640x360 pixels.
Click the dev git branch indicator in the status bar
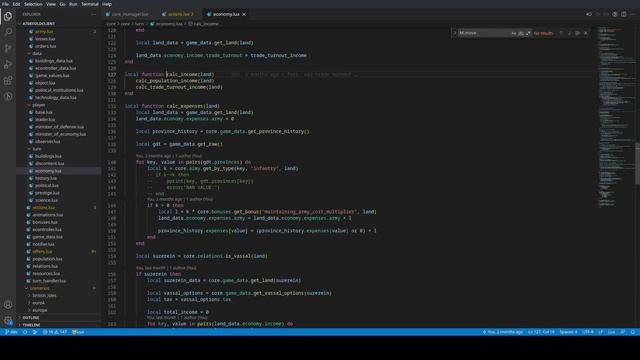pos(11,332)
